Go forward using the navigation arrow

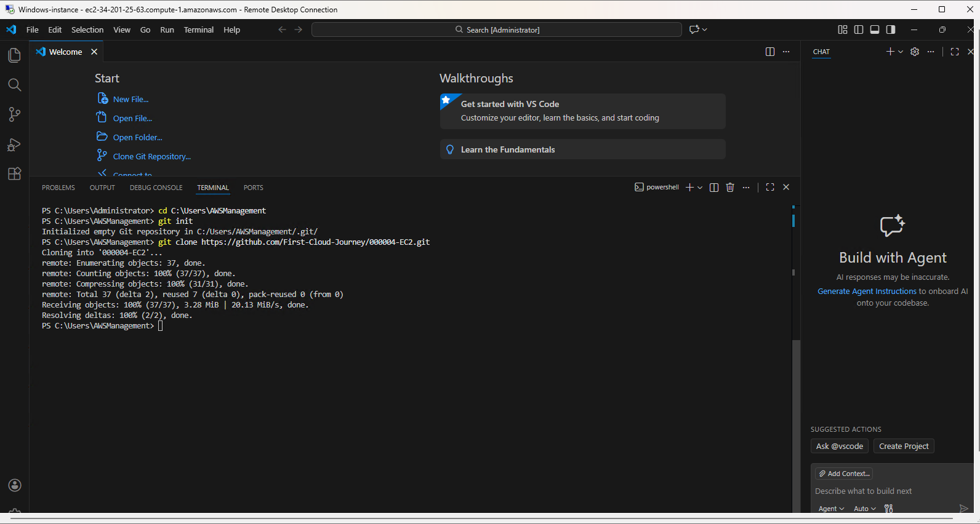click(299, 30)
